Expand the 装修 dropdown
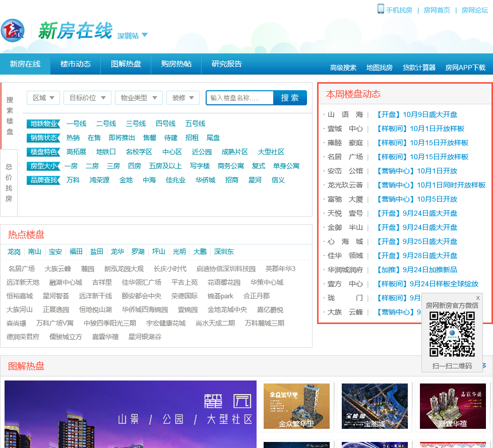This screenshot has height=448, width=493. coord(183,98)
